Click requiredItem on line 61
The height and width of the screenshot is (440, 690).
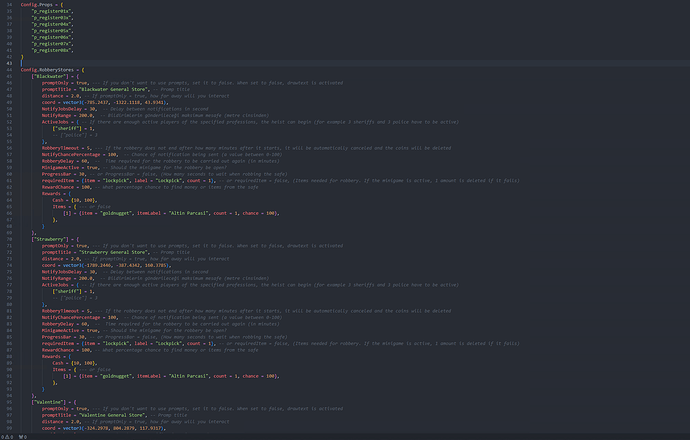58,180
